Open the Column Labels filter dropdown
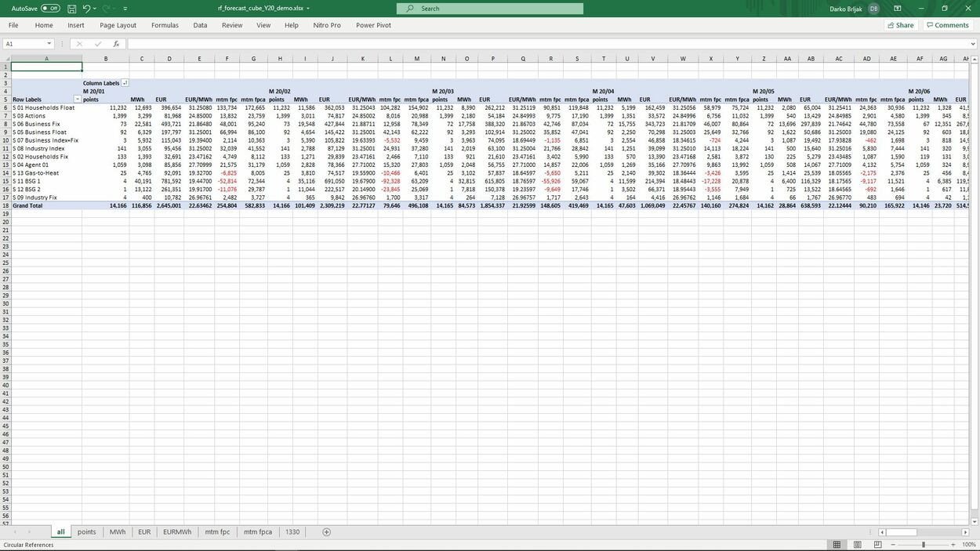The height and width of the screenshot is (551, 980). tap(125, 83)
